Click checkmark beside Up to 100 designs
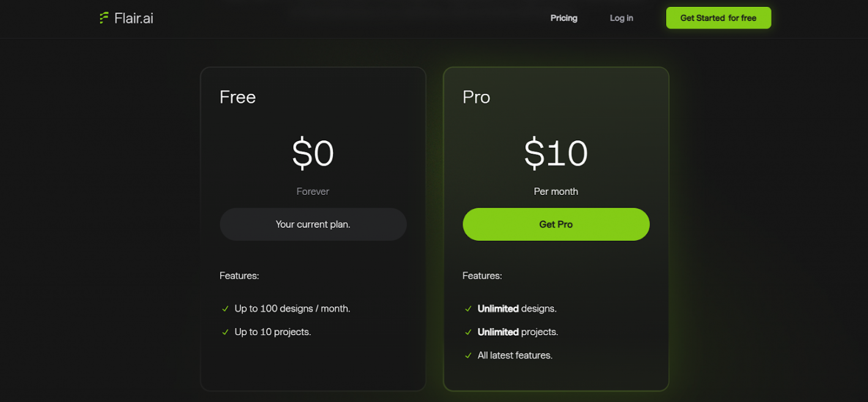 pos(225,309)
